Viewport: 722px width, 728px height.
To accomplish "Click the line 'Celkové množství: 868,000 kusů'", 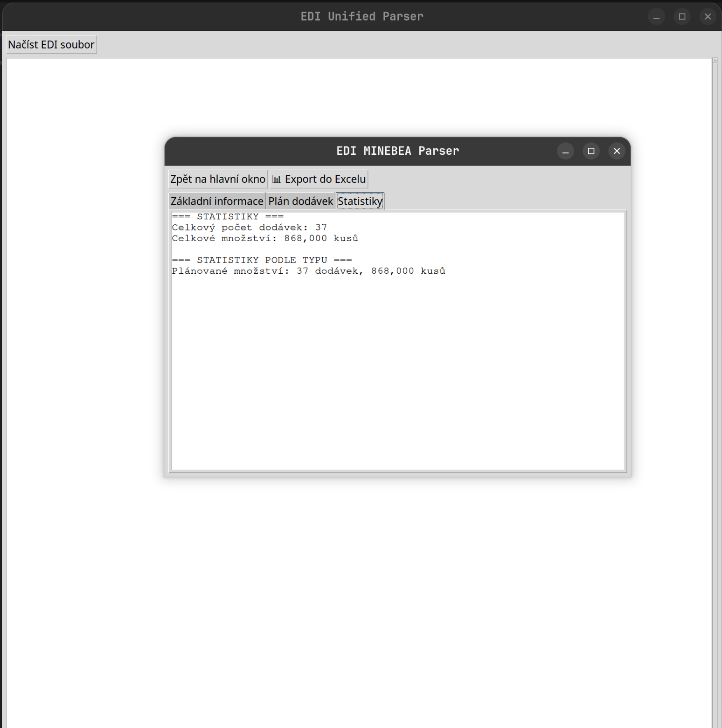I will (x=265, y=238).
